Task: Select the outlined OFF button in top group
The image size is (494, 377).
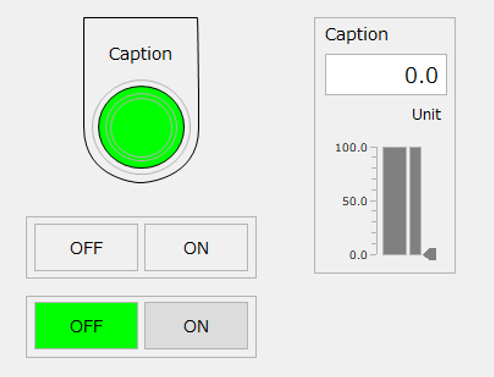Action: (x=86, y=247)
